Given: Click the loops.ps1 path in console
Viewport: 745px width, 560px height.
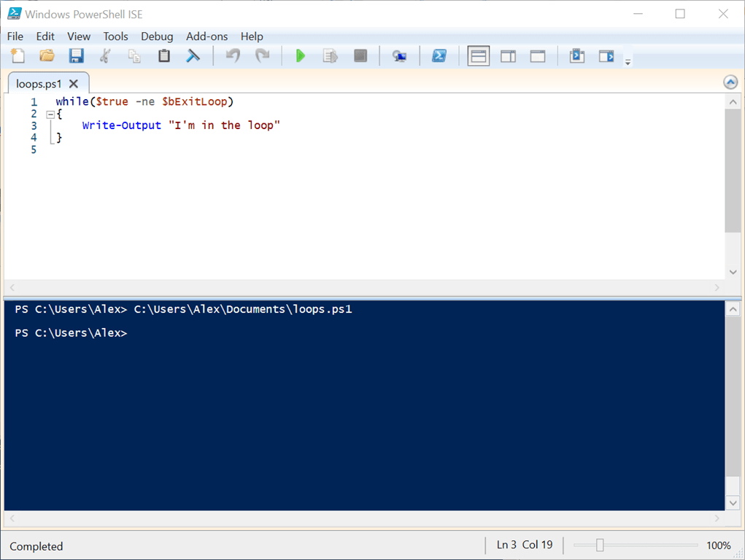Looking at the screenshot, I should (243, 309).
